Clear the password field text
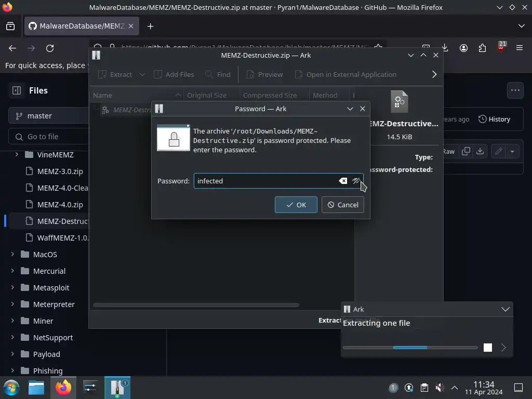This screenshot has width=532, height=399. 343,181
